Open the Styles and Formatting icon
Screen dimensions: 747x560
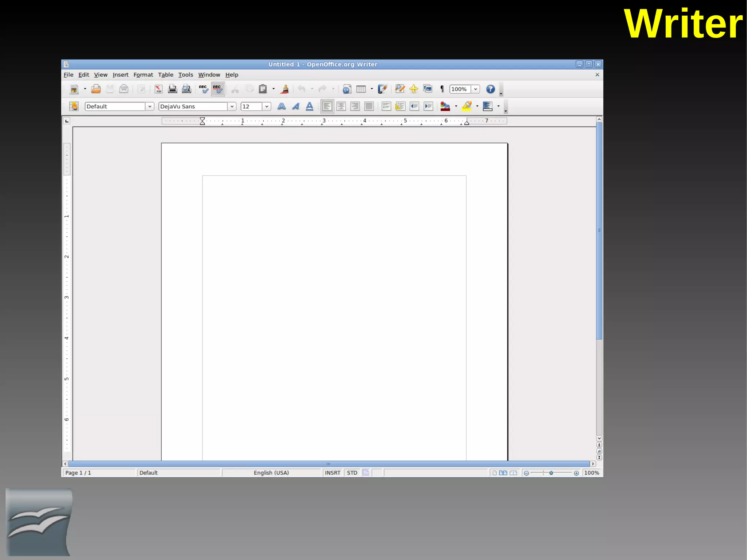tap(74, 106)
